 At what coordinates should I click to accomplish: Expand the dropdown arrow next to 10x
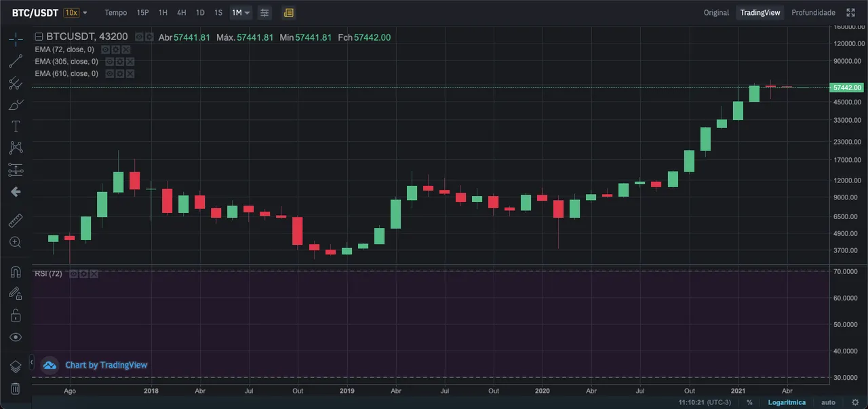tap(85, 13)
